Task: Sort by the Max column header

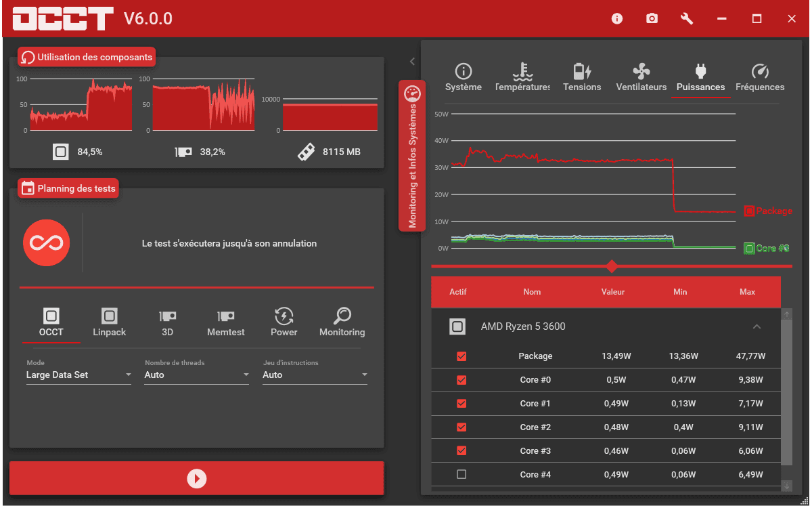Action: click(747, 292)
